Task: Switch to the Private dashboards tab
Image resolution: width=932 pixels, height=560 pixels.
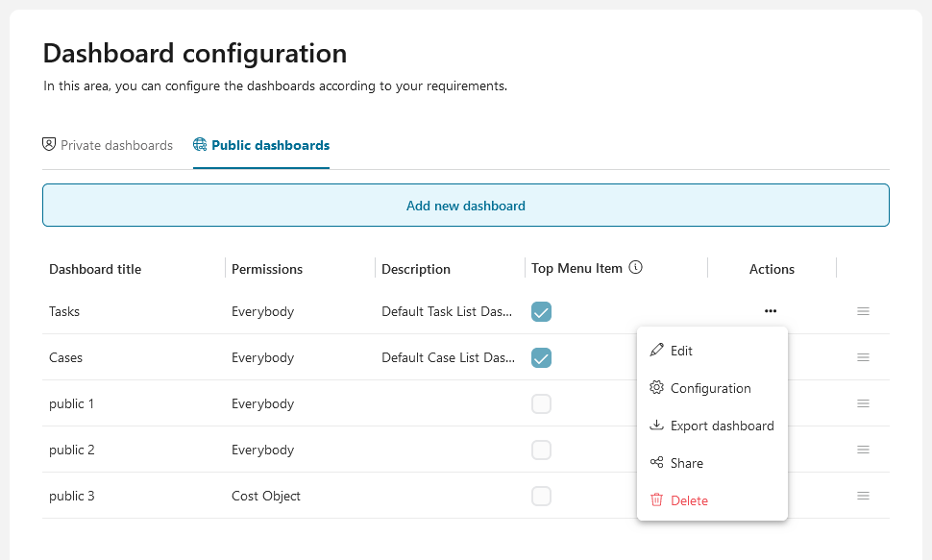Action: (108, 146)
